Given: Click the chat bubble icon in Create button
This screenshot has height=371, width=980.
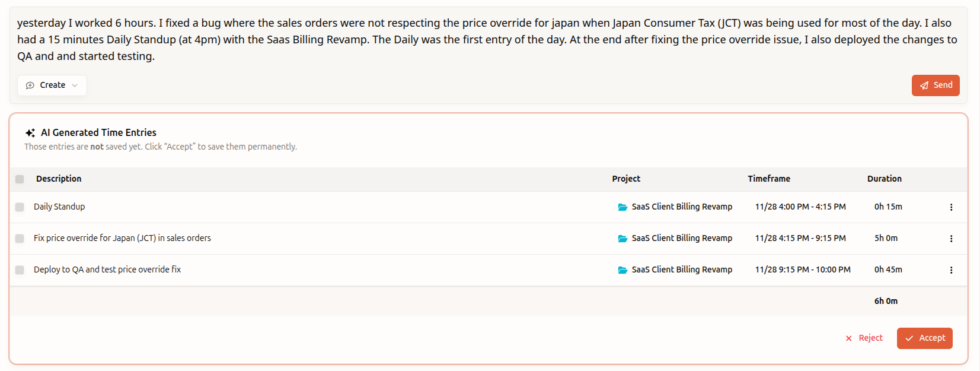Looking at the screenshot, I should (x=30, y=85).
